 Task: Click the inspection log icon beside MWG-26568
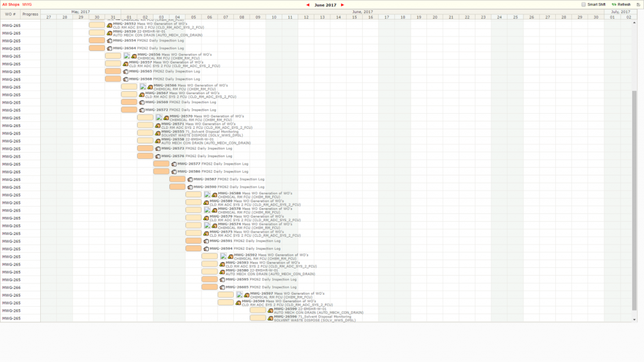click(126, 79)
